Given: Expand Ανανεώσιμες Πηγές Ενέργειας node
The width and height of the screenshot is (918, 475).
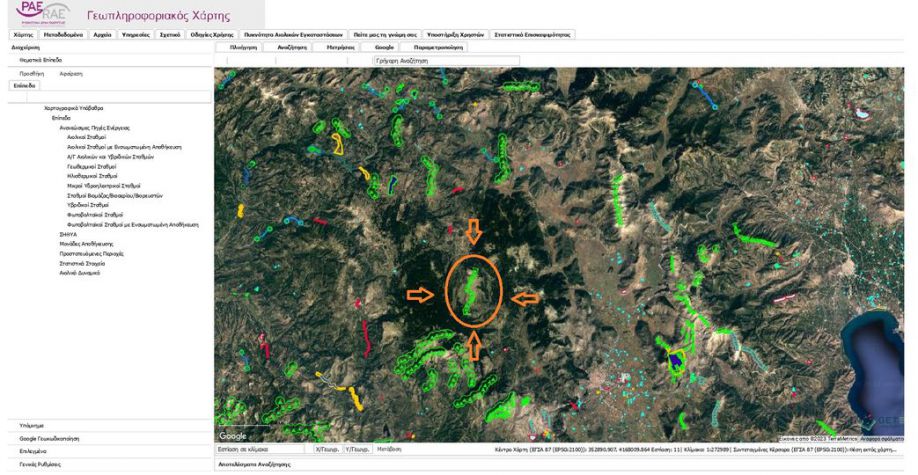Looking at the screenshot, I should tap(94, 128).
